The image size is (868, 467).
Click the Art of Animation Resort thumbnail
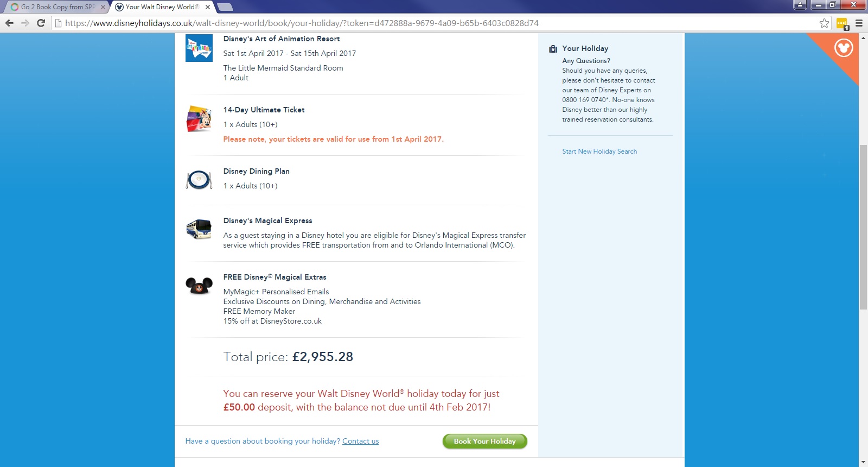click(x=199, y=48)
